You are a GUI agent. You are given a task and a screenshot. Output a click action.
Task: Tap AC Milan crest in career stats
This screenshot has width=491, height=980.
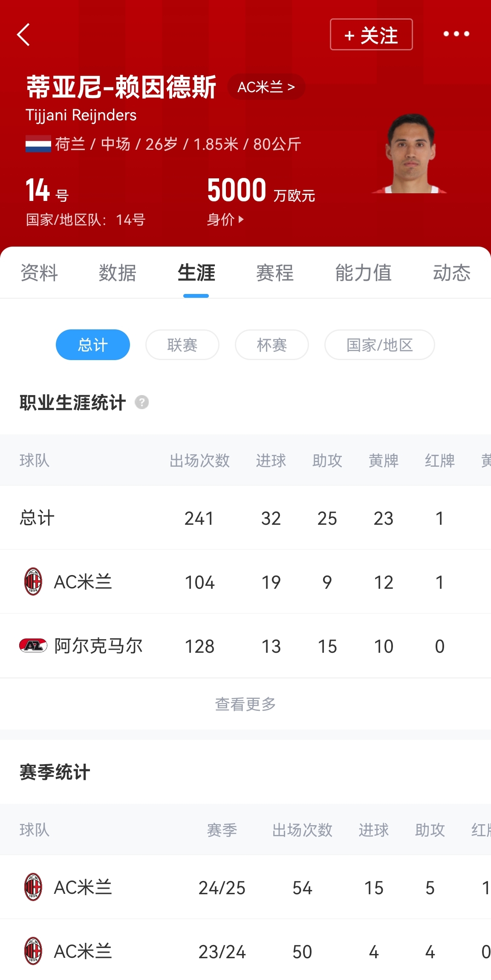[33, 582]
